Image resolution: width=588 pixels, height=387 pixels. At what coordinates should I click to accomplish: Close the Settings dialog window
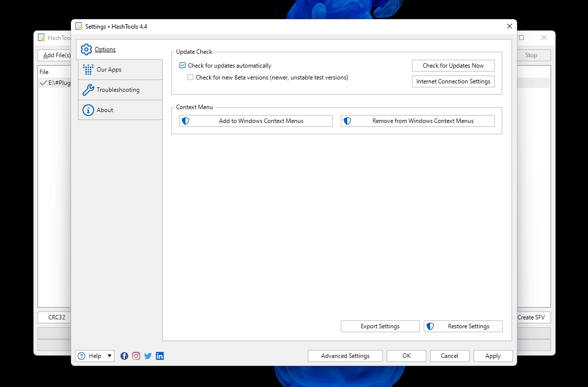click(509, 26)
